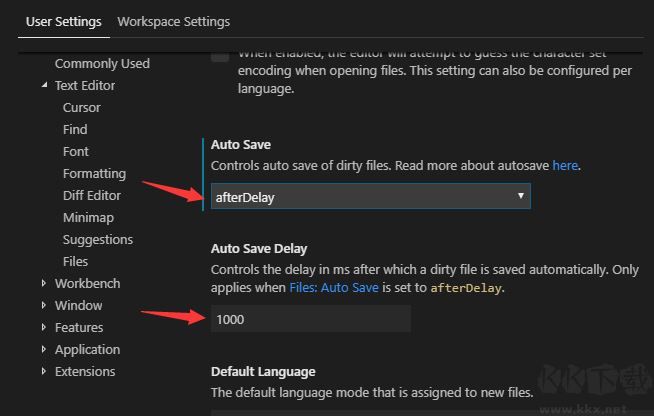This screenshot has width=654, height=416.
Task: Navigate to Minimap settings
Action: [88, 217]
